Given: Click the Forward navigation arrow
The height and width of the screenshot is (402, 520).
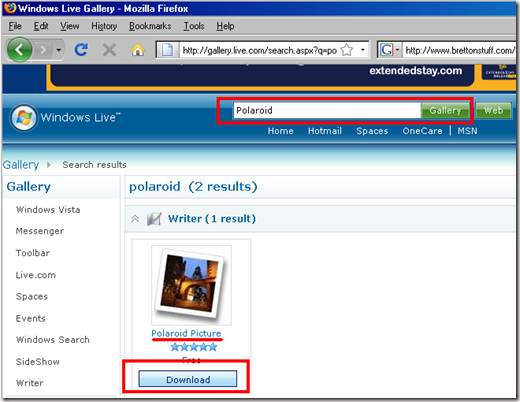Looking at the screenshot, I should (x=43, y=50).
